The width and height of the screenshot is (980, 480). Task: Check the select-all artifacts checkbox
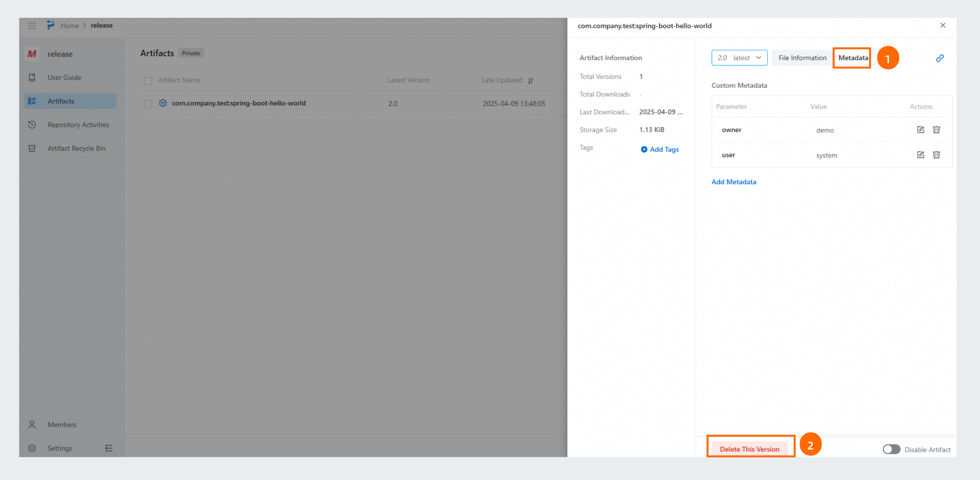[148, 81]
